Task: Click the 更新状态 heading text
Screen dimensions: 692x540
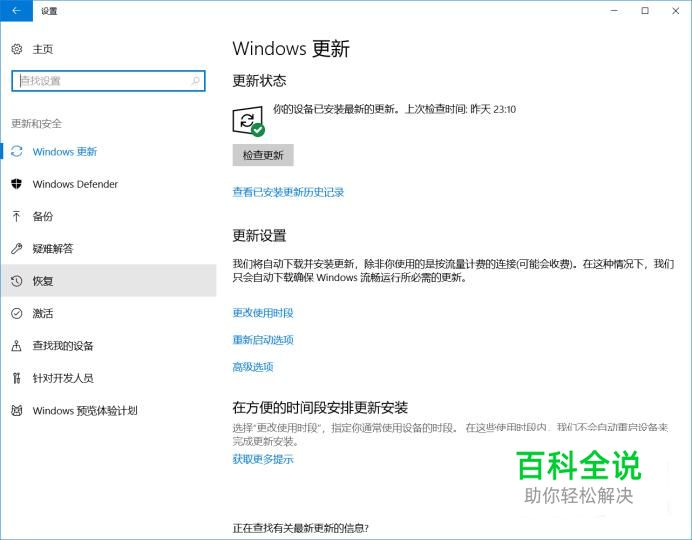Action: pyautogui.click(x=260, y=80)
